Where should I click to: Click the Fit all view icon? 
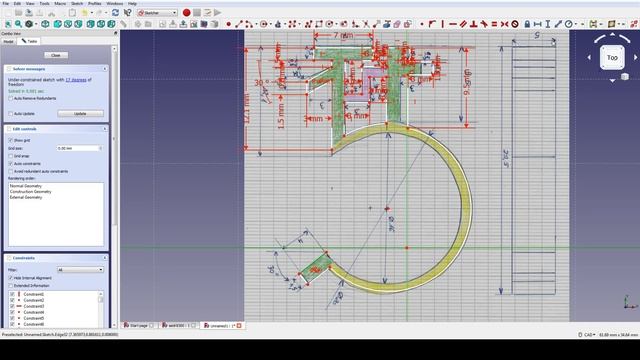pos(8,24)
